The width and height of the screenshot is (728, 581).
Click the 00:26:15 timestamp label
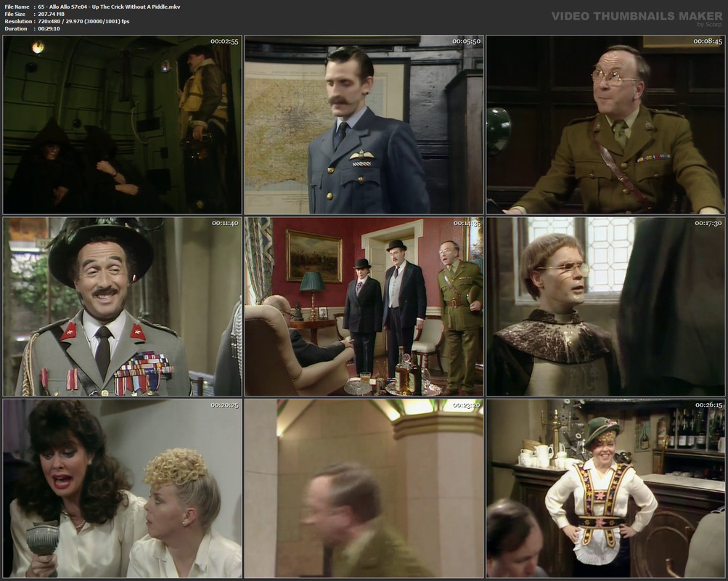tap(708, 405)
